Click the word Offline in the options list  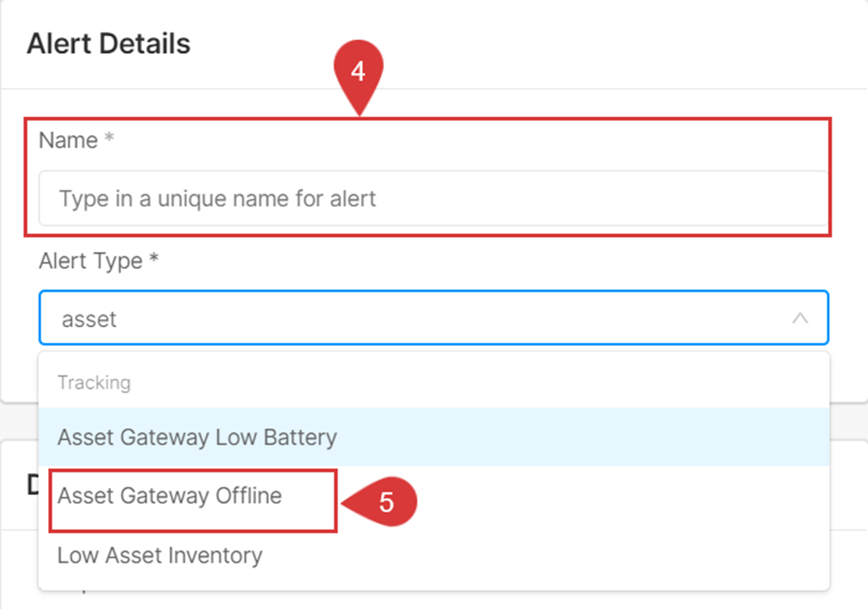(x=249, y=495)
